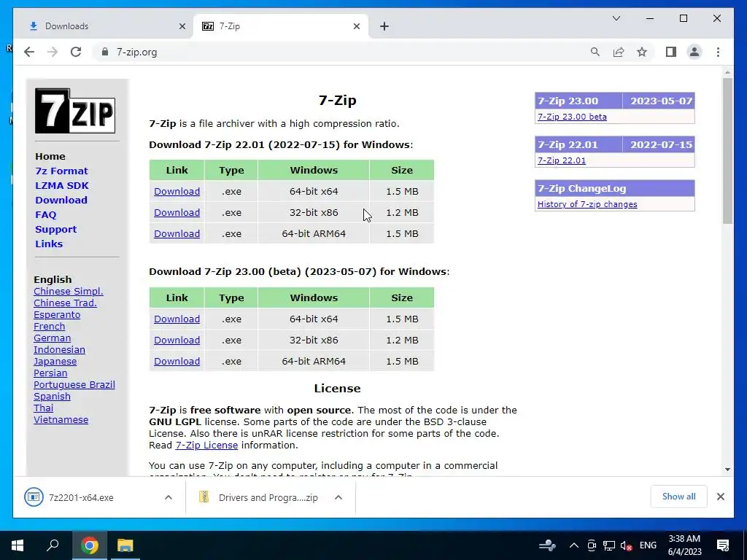
Task: Open the 7-Zip 22.01 news link
Action: coord(562,160)
